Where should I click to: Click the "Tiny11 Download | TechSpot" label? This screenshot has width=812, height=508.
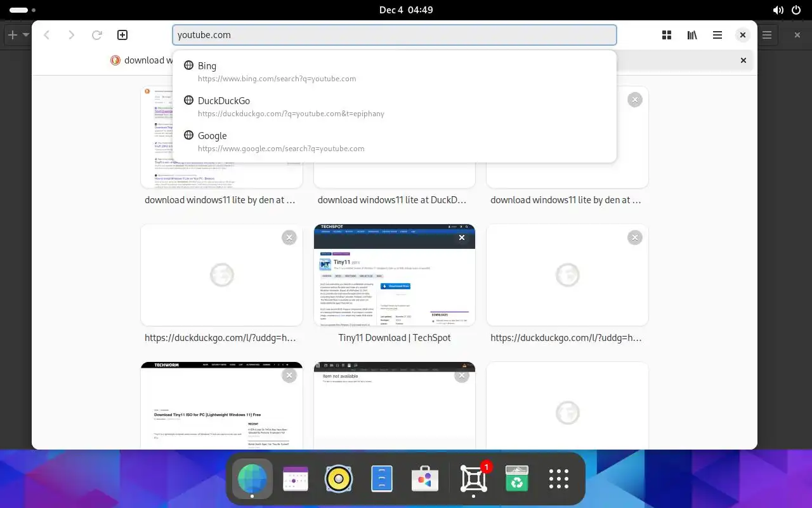pyautogui.click(x=395, y=338)
